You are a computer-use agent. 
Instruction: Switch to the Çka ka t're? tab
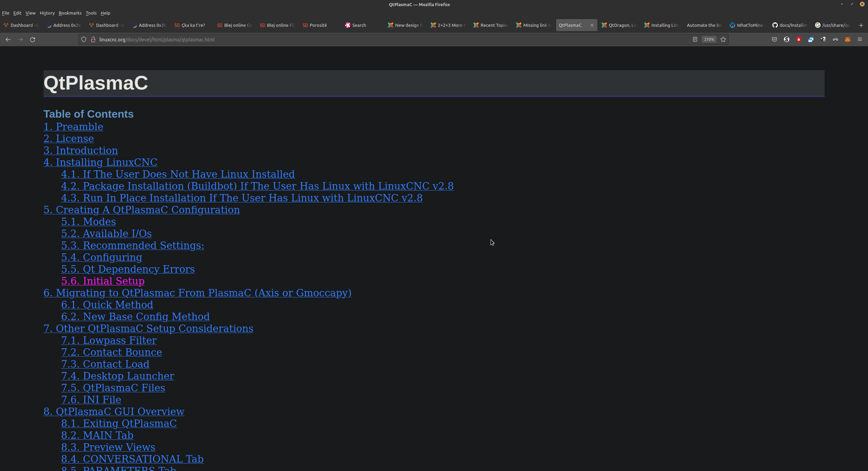192,25
